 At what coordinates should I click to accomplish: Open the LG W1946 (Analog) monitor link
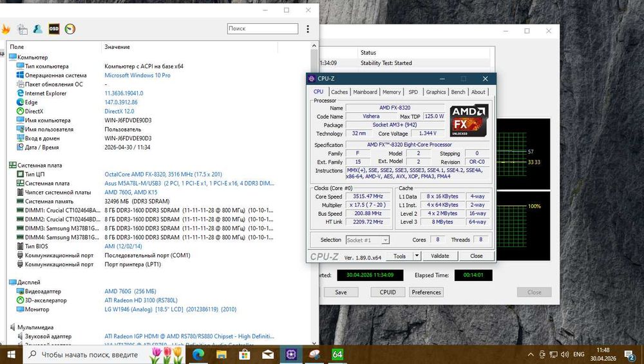(171, 309)
